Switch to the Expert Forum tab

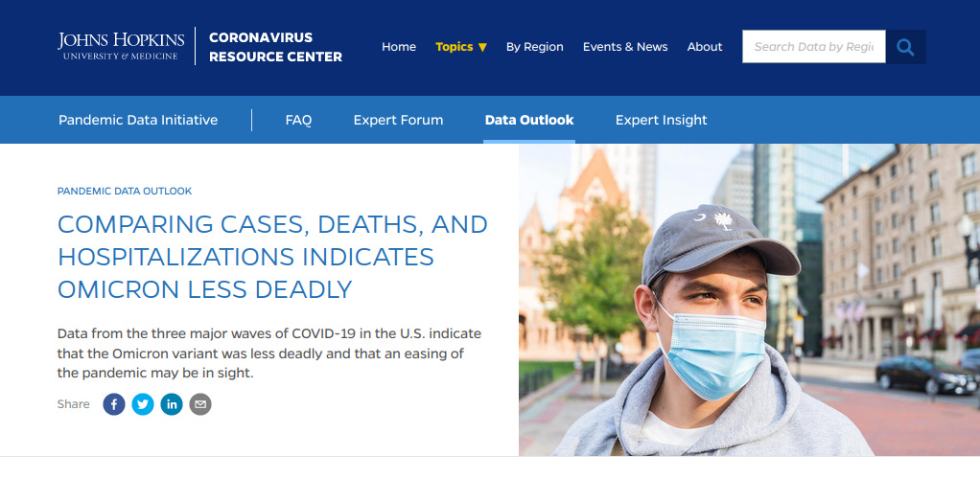[x=398, y=120]
